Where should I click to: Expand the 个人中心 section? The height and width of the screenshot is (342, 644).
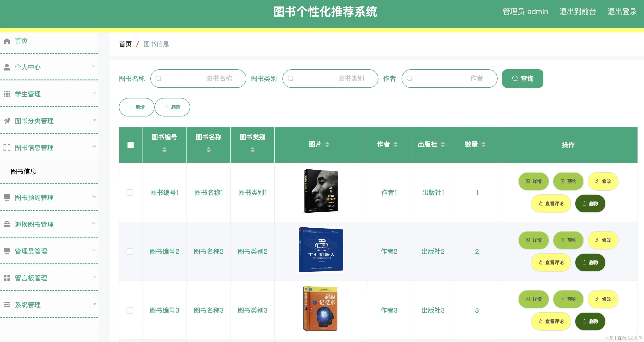pos(94,66)
